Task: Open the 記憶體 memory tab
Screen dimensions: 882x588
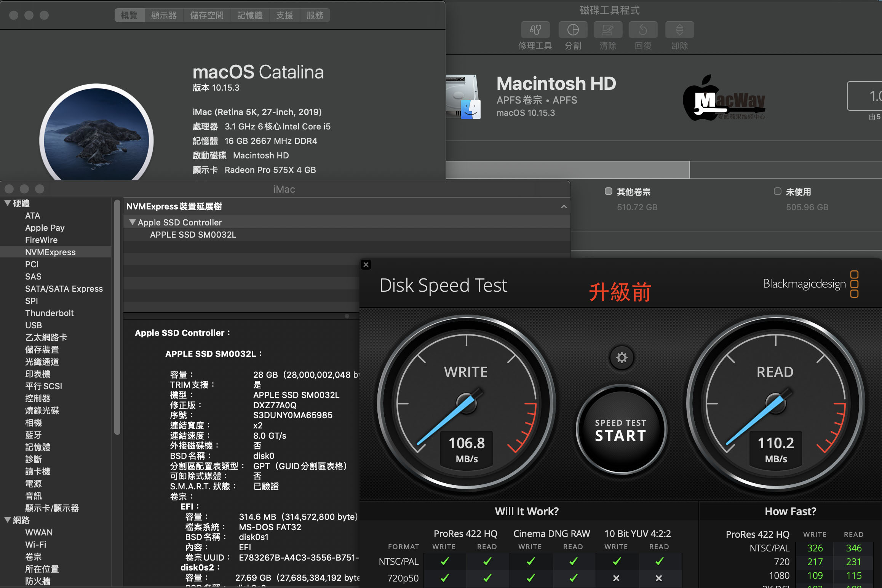Action: point(250,15)
